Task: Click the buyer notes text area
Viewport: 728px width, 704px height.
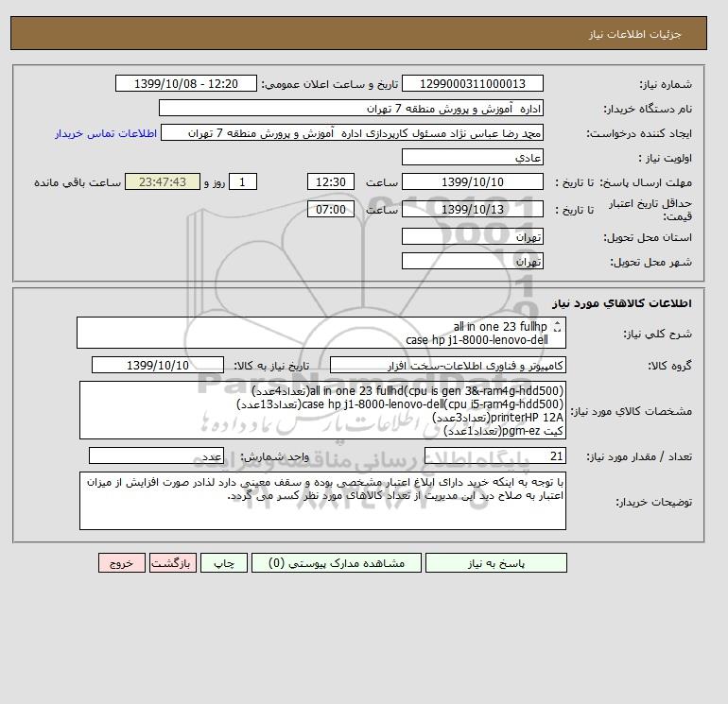Action: tap(322, 501)
